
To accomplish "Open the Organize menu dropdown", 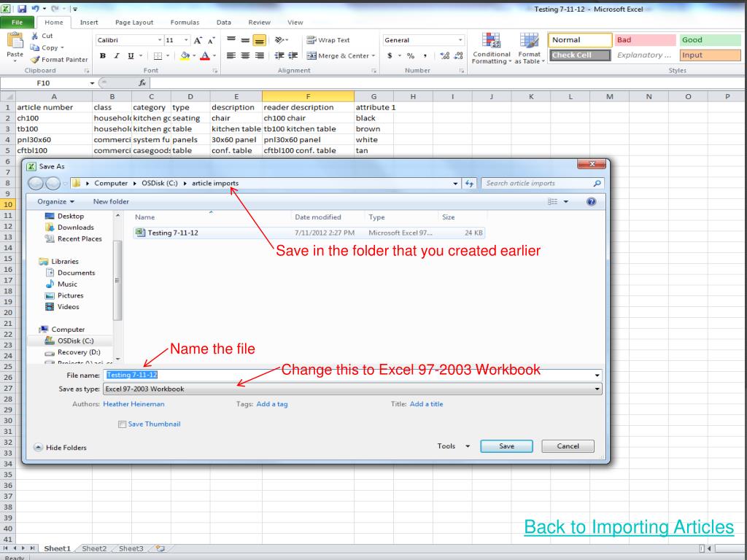I will [x=55, y=201].
